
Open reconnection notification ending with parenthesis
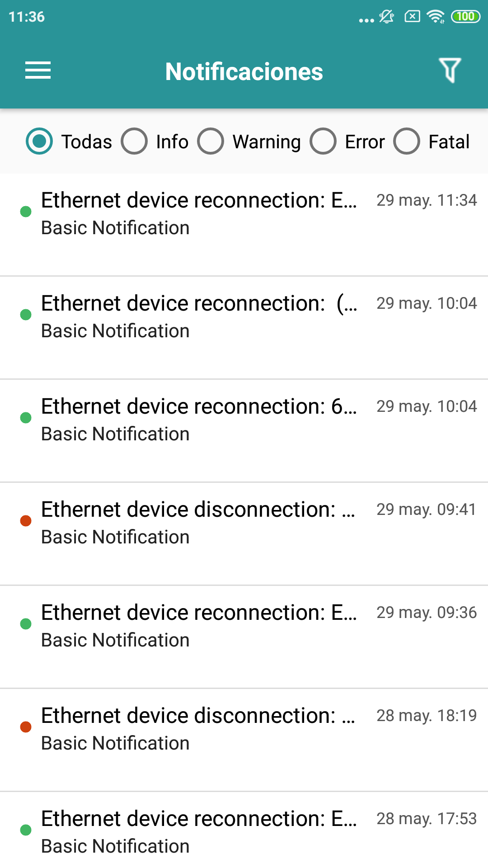[199, 316]
